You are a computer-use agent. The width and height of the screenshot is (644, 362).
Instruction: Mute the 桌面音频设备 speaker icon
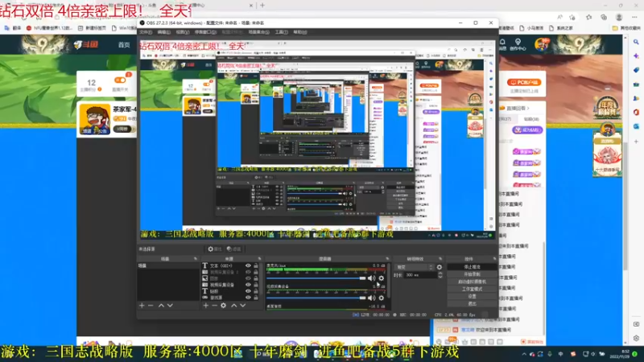click(x=371, y=298)
